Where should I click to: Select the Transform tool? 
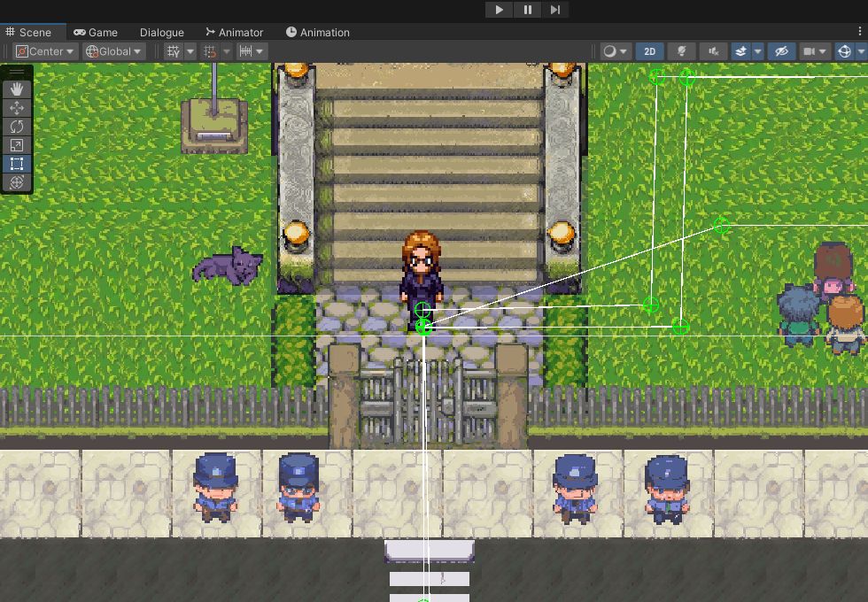coord(17,182)
